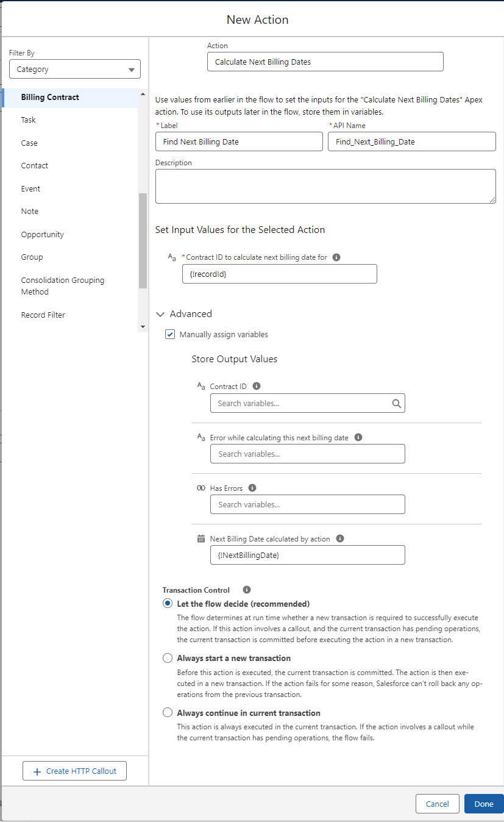Open the Filter By Category dropdown
Viewport: 504px width, 822px height.
click(x=75, y=70)
